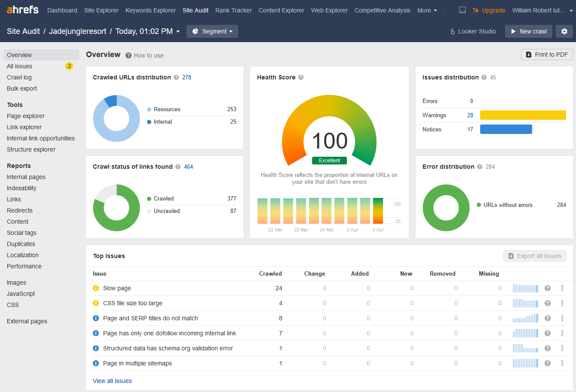Open the Page in multiple sitemaps issue
This screenshot has width=576, height=392.
pos(138,363)
